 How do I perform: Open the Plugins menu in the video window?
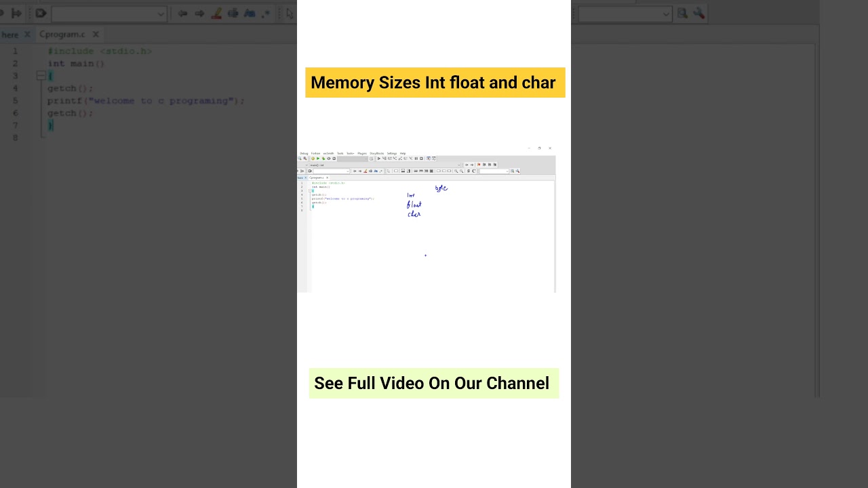pyautogui.click(x=362, y=153)
